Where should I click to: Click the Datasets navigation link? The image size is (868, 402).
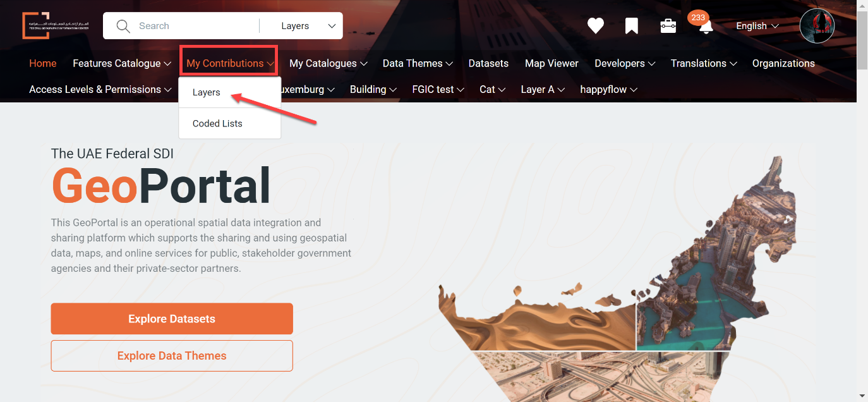488,63
